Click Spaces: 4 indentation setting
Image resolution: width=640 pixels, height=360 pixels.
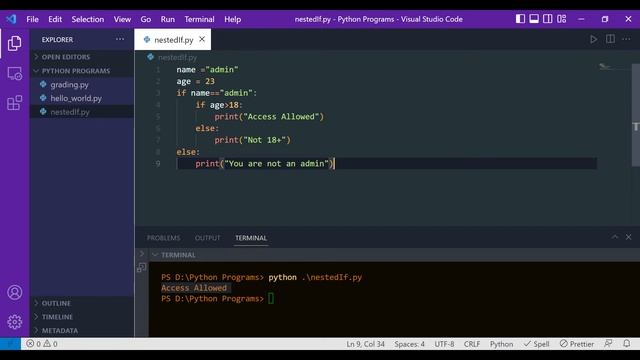[409, 344]
